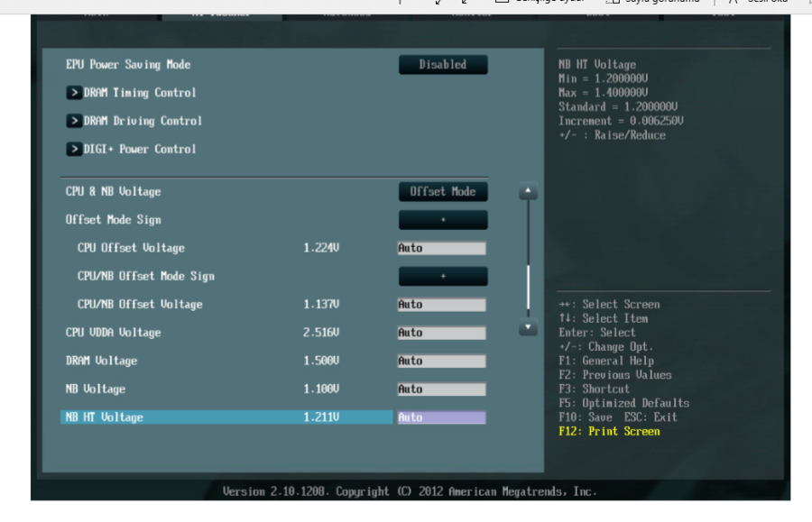Click the F10: Save ESC: Exit hint
Viewport: 812px width, 522px height.
point(618,417)
